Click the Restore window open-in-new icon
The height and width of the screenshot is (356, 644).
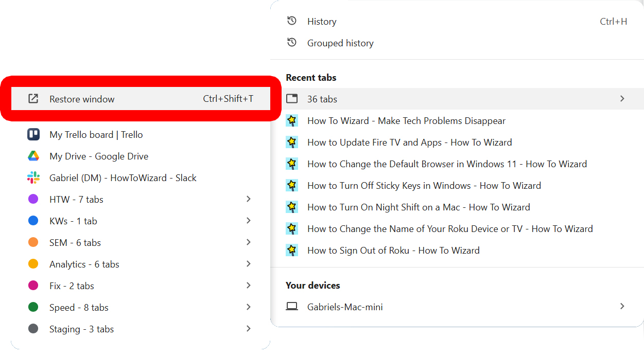pos(33,99)
